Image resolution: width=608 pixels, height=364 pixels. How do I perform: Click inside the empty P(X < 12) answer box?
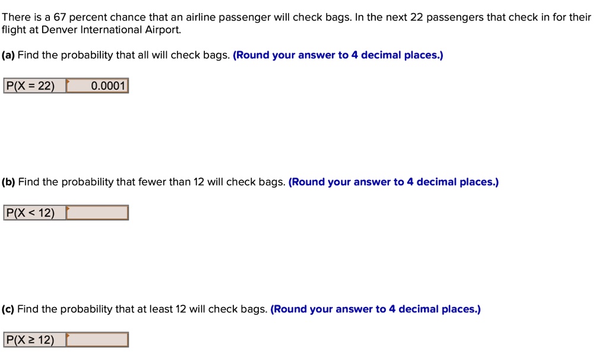[x=98, y=212]
